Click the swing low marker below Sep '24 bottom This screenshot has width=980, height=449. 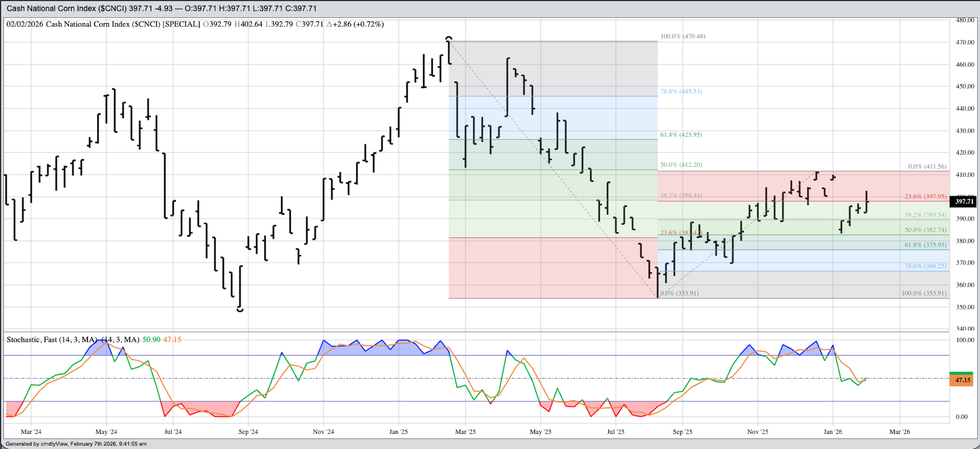pyautogui.click(x=240, y=309)
